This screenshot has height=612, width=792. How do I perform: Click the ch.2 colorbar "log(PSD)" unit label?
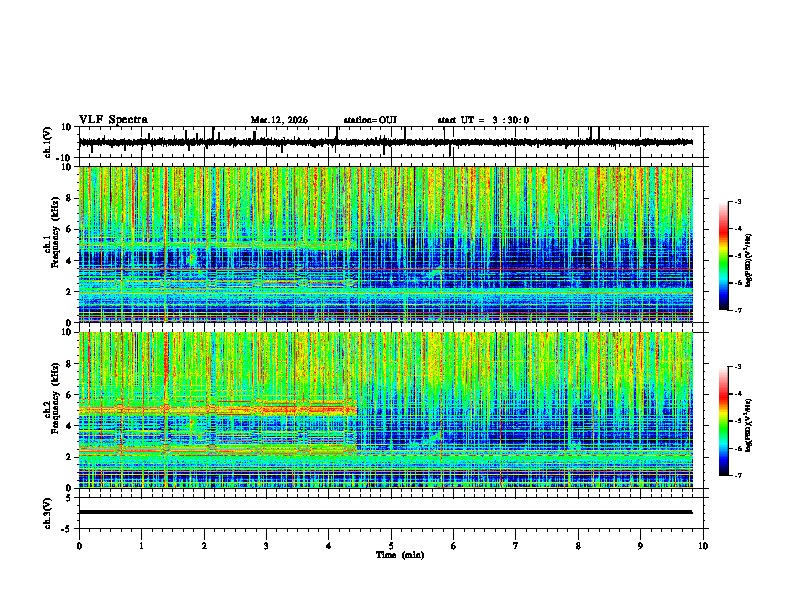coord(748,425)
